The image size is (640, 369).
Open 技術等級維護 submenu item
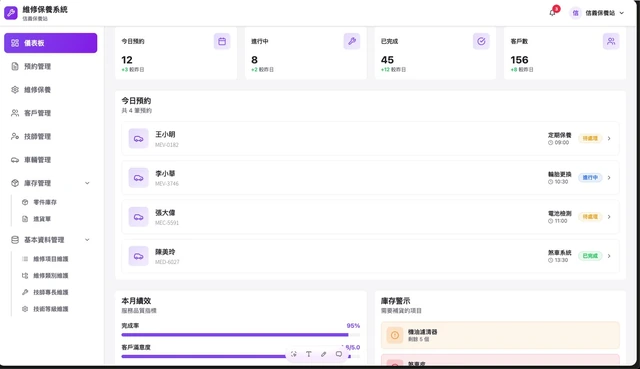point(51,309)
